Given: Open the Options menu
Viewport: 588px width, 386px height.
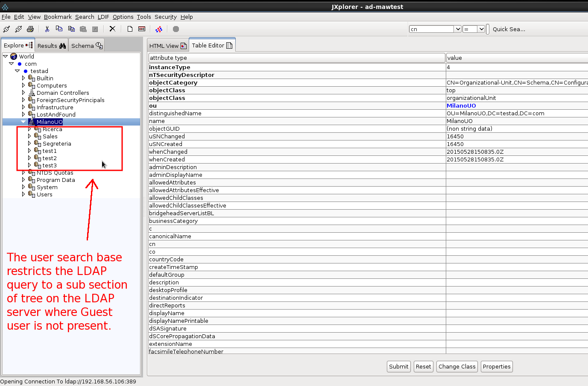Looking at the screenshot, I should [x=123, y=17].
